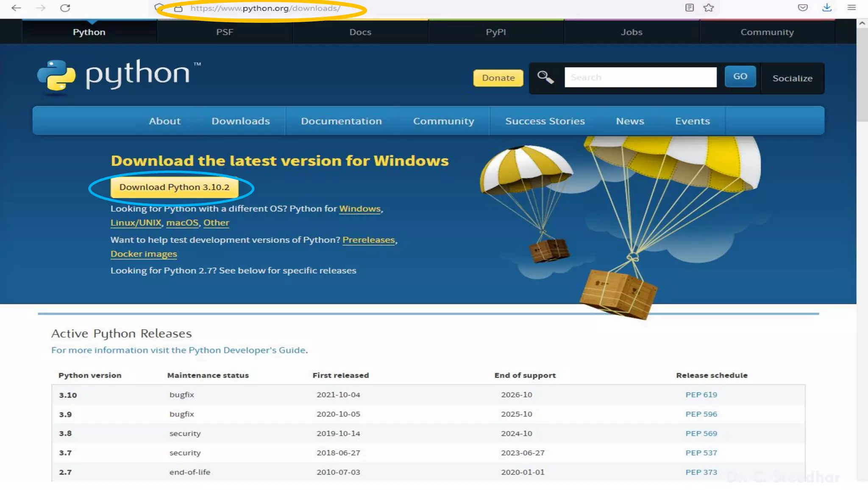Follow the Prereleases link
The height and width of the screenshot is (490, 868).
tap(368, 240)
